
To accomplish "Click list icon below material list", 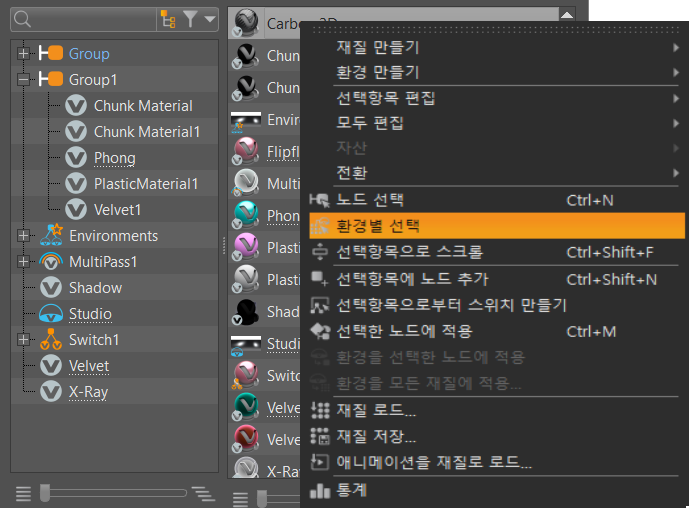I will [240, 499].
